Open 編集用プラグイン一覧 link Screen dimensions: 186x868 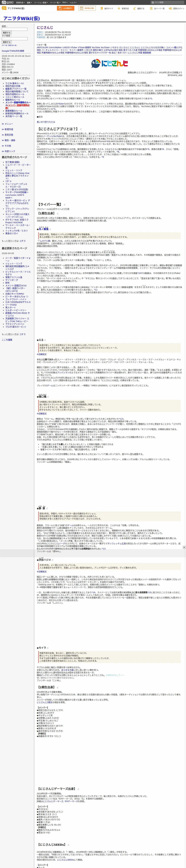point(16,89)
